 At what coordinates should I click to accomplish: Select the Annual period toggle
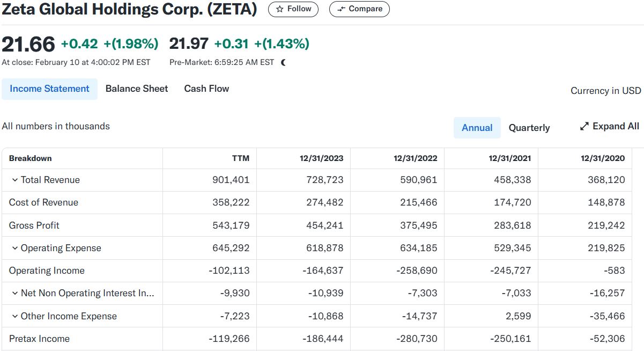tap(477, 128)
